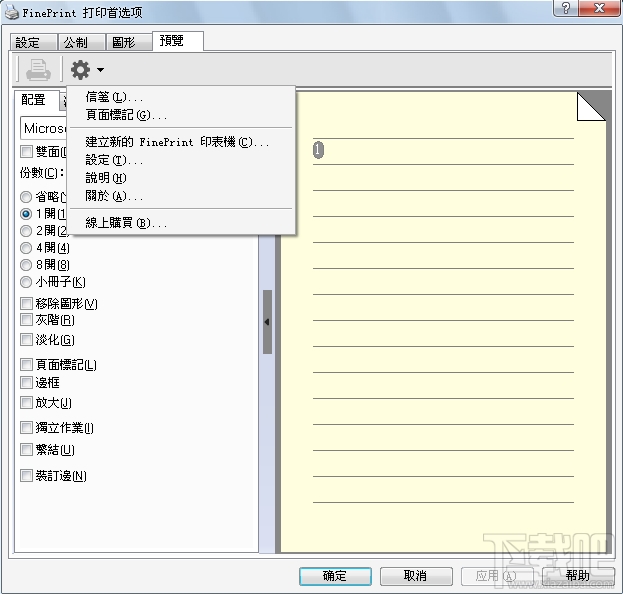Select the 小冊子(K) radio button
The height and width of the screenshot is (594, 623).
(x=26, y=282)
